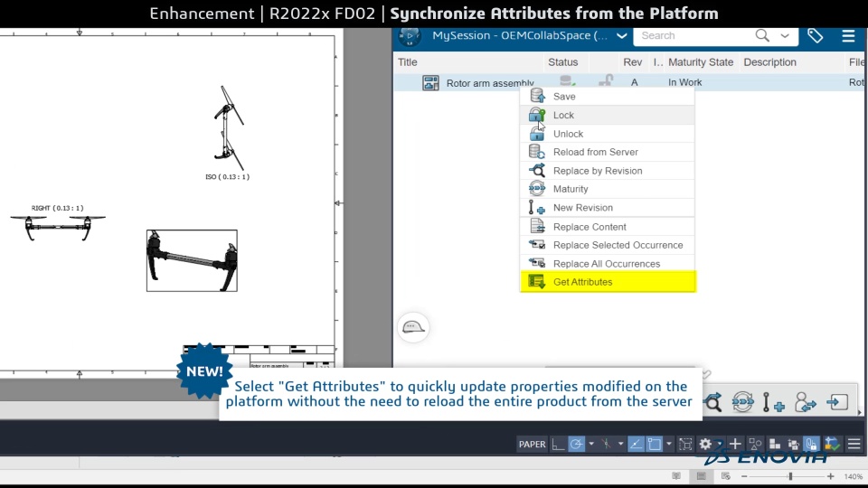The image size is (868, 488).
Task: Click the shapes annotation icon in status bar
Action: [x=755, y=445]
